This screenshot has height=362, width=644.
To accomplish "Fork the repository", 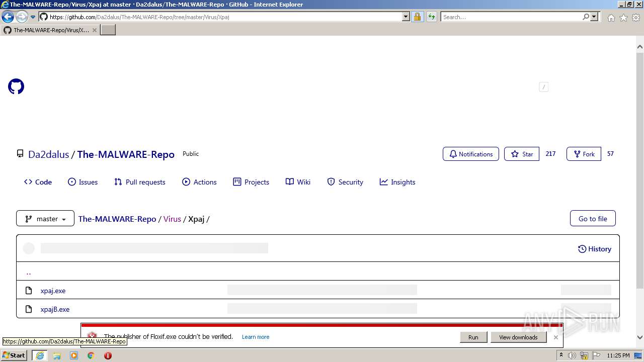I will [x=584, y=154].
